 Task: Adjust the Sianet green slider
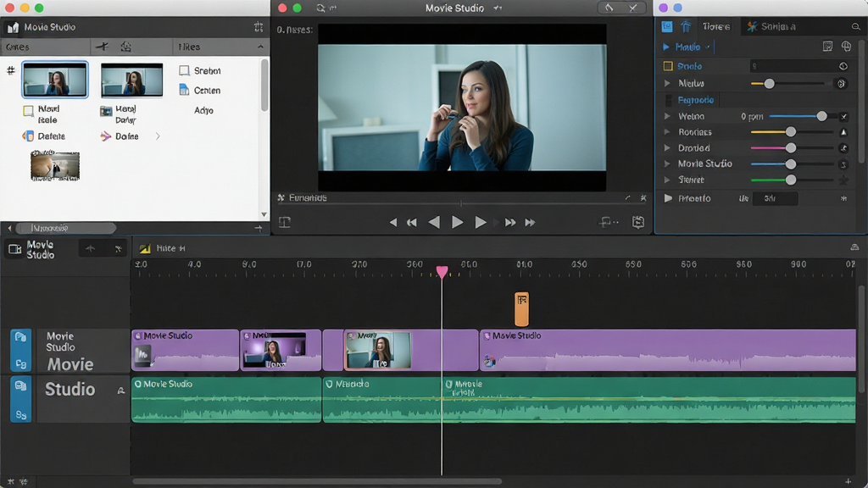coord(791,180)
